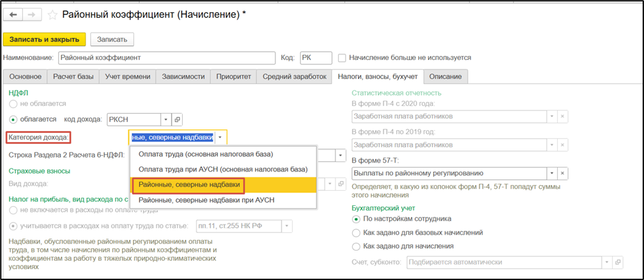Clear the П-4 from 2020 field with X
The image size is (644, 280).
click(x=563, y=117)
